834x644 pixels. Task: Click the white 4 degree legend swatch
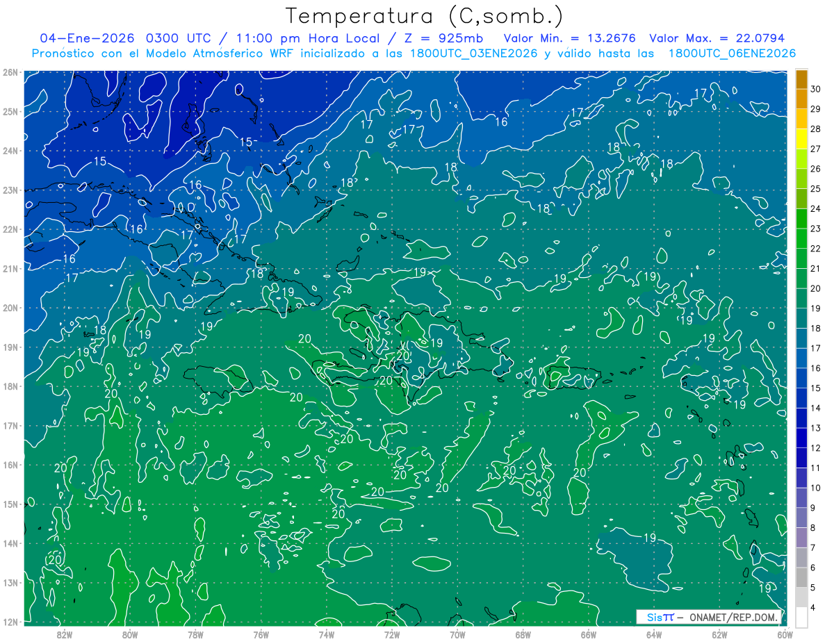point(801,617)
